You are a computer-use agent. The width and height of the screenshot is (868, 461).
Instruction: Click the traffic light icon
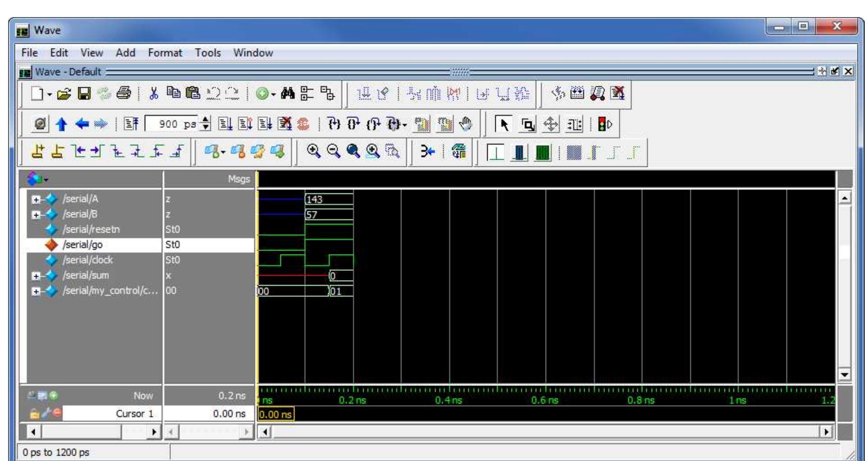click(x=605, y=124)
